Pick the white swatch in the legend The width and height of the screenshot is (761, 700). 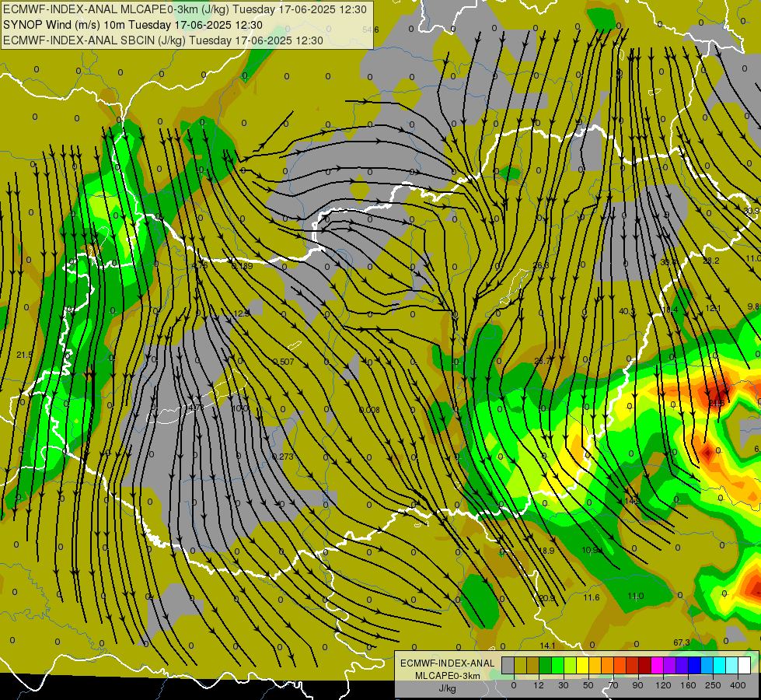[x=745, y=665]
